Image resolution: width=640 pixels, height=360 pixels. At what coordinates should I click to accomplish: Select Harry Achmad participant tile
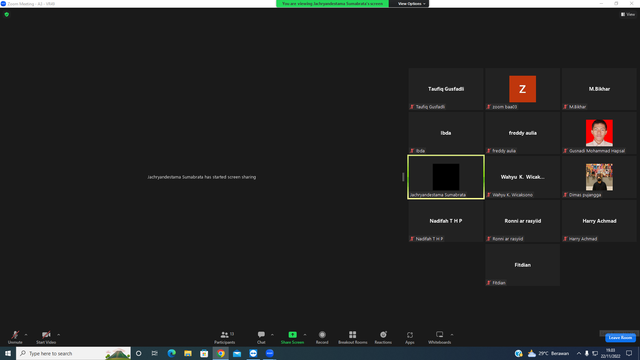[x=599, y=221]
